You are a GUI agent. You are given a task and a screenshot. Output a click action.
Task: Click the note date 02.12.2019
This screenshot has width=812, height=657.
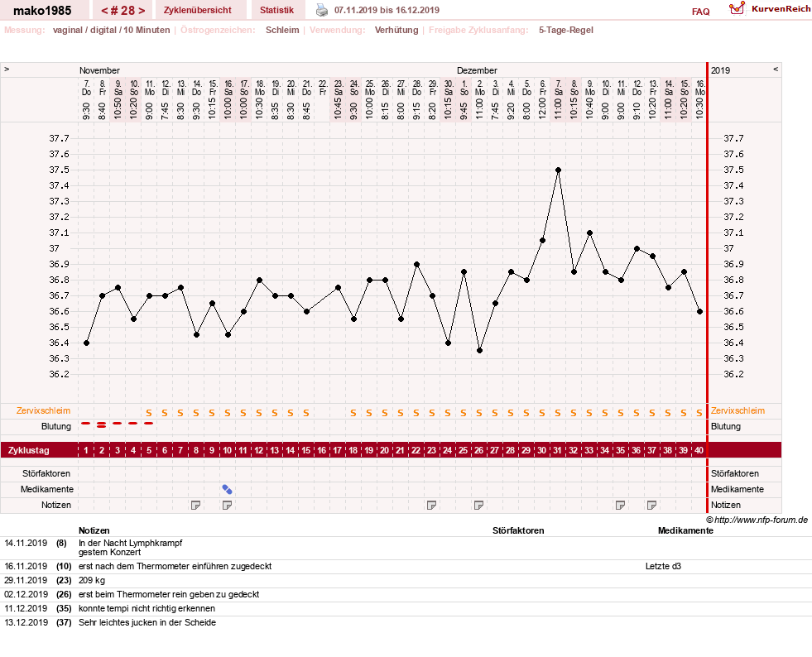coord(26,594)
